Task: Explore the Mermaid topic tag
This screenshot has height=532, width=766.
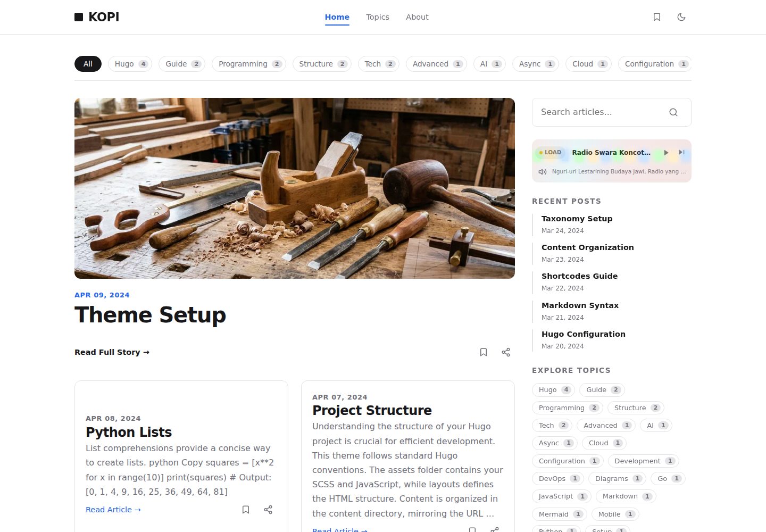Action: [559, 514]
